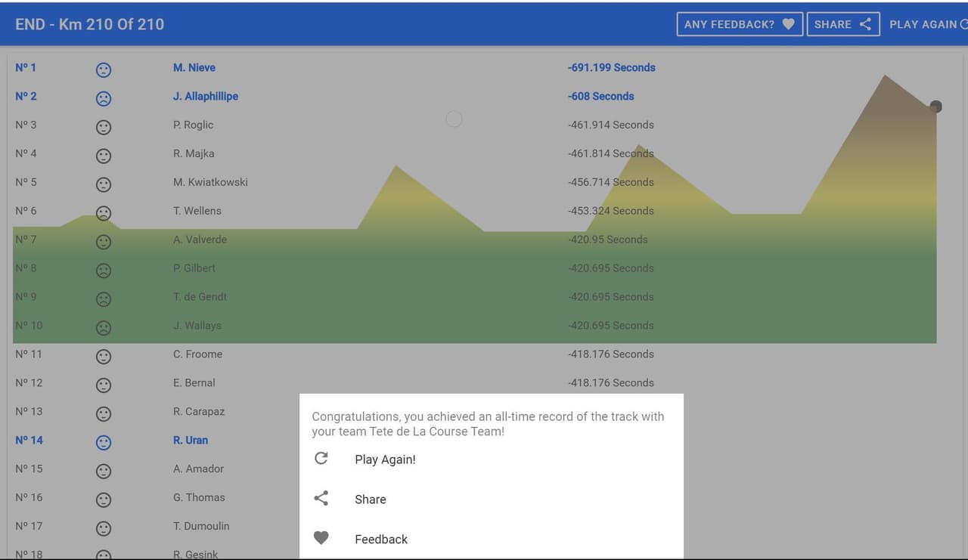Click the heart icon beside Feedback
The height and width of the screenshot is (560, 968).
(321, 538)
